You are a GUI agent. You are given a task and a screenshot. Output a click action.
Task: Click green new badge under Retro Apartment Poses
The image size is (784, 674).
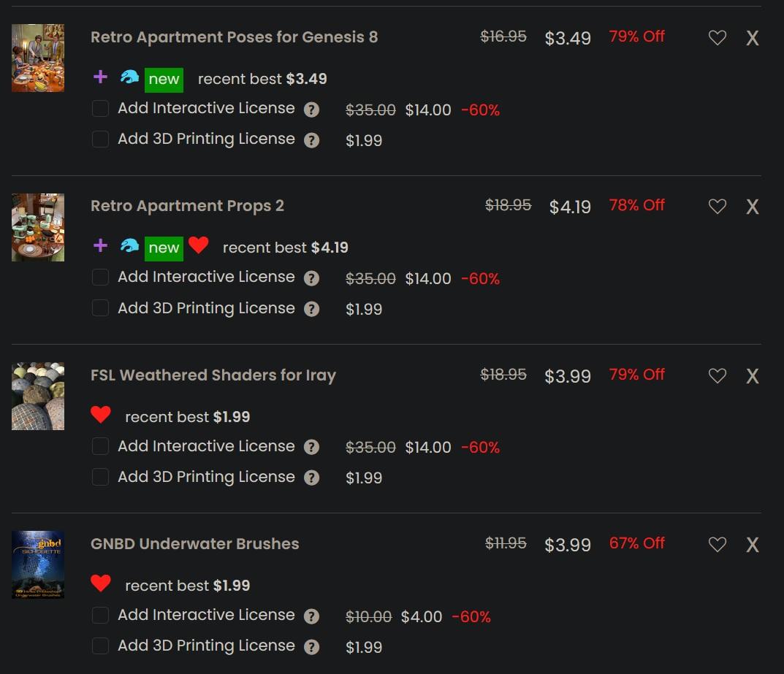[164, 80]
